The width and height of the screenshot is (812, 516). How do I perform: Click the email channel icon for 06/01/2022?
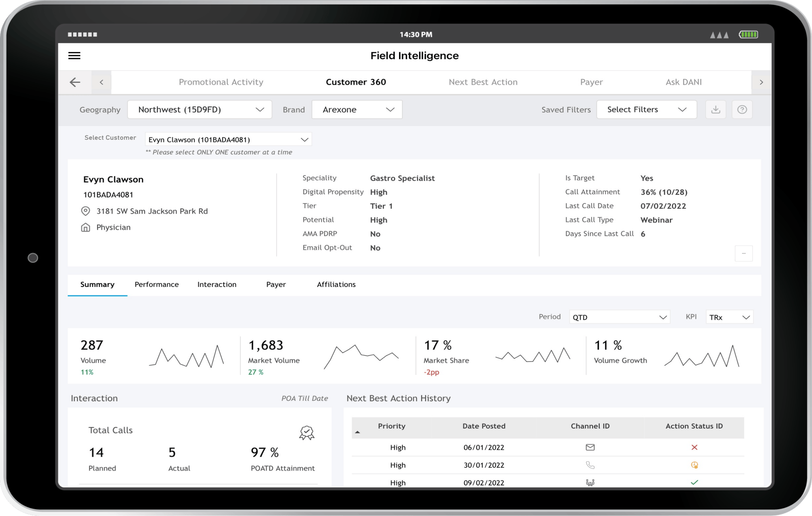pos(590,447)
